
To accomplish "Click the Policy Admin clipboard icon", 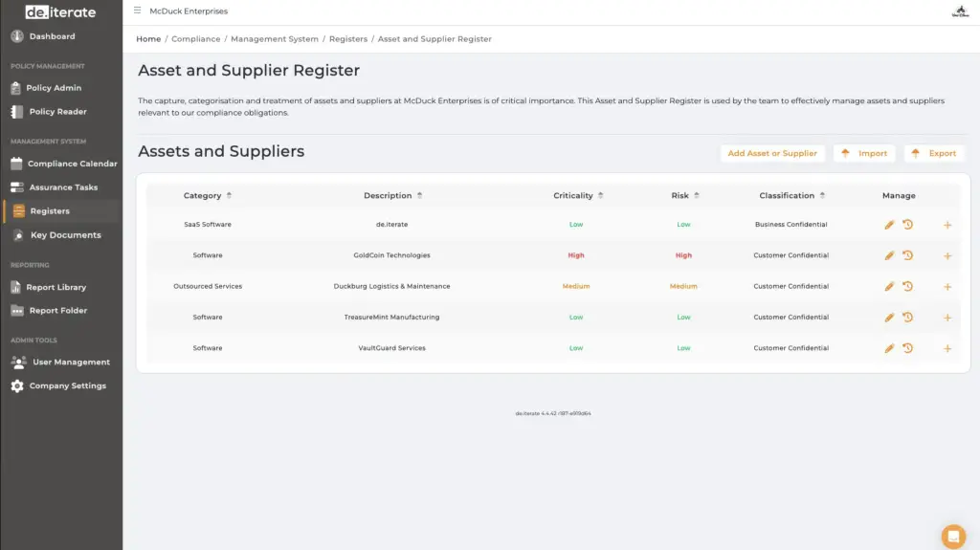I will (15, 88).
